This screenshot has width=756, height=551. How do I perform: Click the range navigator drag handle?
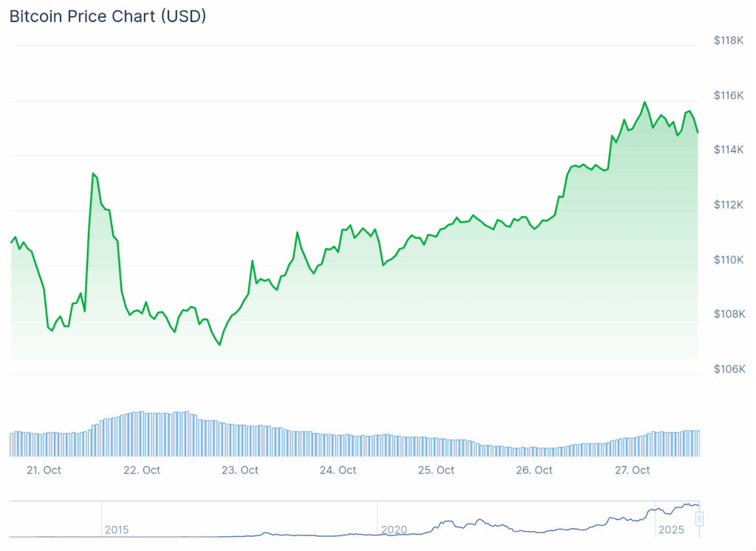click(699, 519)
